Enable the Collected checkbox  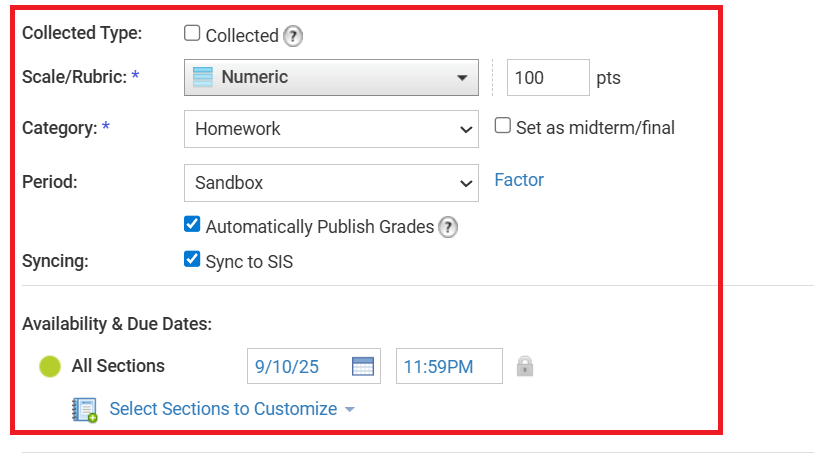[193, 33]
